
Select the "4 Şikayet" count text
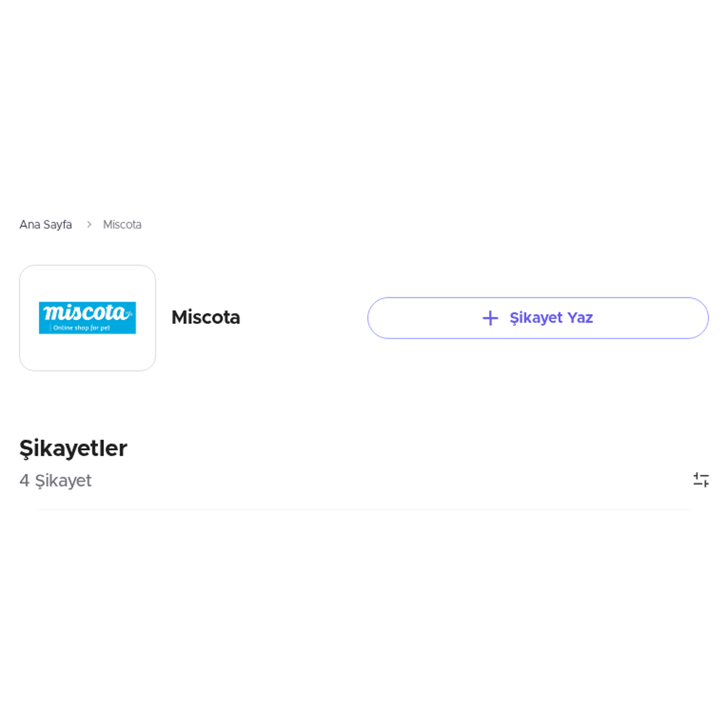55,480
